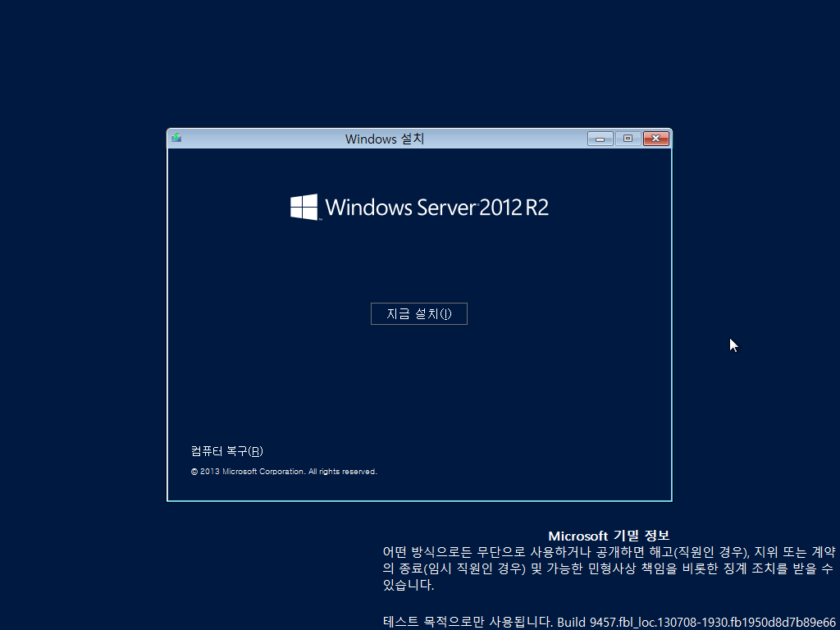Click the Microsoft 기밀 정보 heading
The height and width of the screenshot is (630, 840).
(x=609, y=536)
